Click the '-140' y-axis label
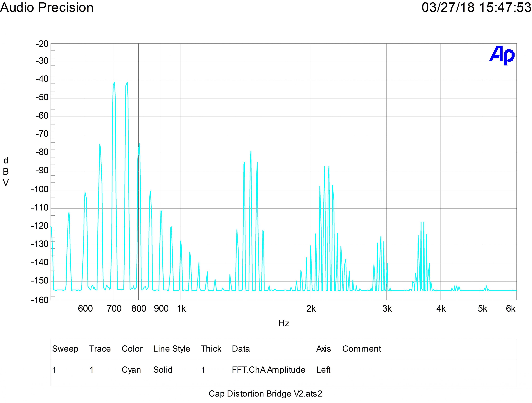This screenshot has width=532, height=403. point(40,262)
